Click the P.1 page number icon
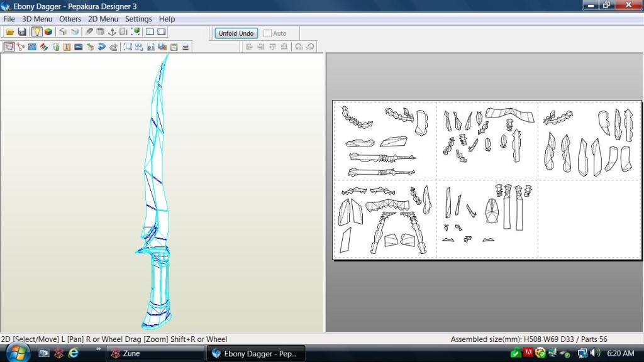This screenshot has height=362, width=644. click(x=151, y=47)
